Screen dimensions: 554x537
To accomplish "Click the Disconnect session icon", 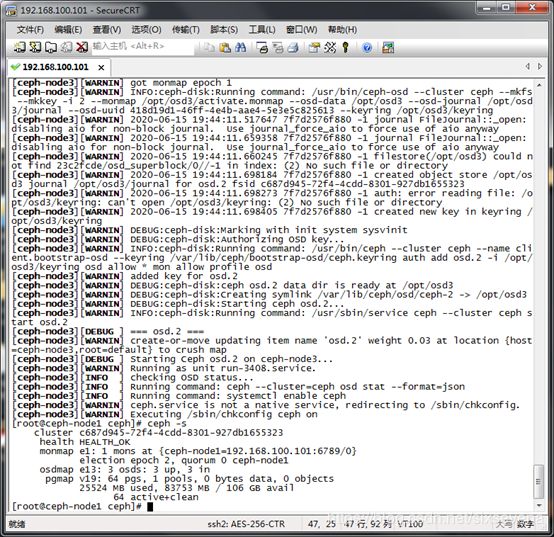I will 82,47.
